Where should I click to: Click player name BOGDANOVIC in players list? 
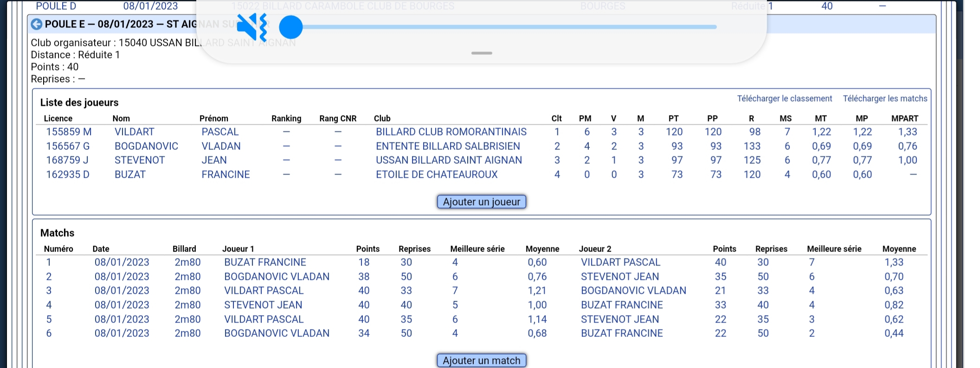click(146, 146)
